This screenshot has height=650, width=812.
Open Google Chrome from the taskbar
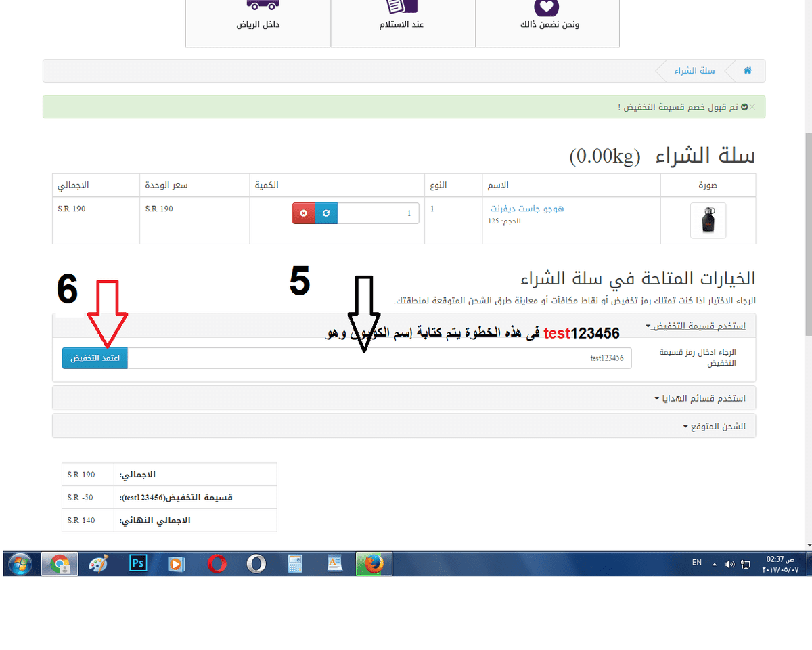[60, 563]
